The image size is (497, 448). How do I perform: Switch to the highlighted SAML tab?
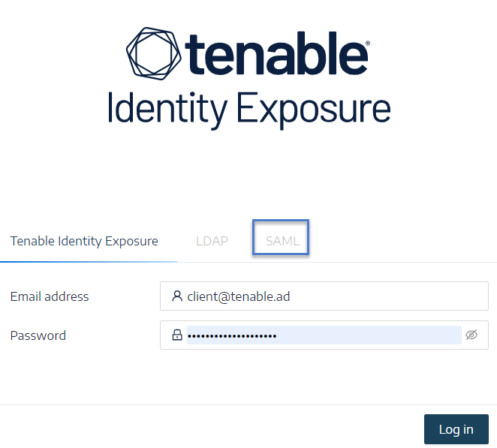coord(282,241)
